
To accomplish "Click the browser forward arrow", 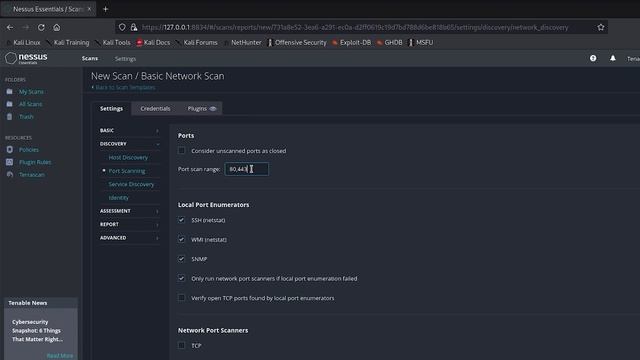I will [25, 27].
